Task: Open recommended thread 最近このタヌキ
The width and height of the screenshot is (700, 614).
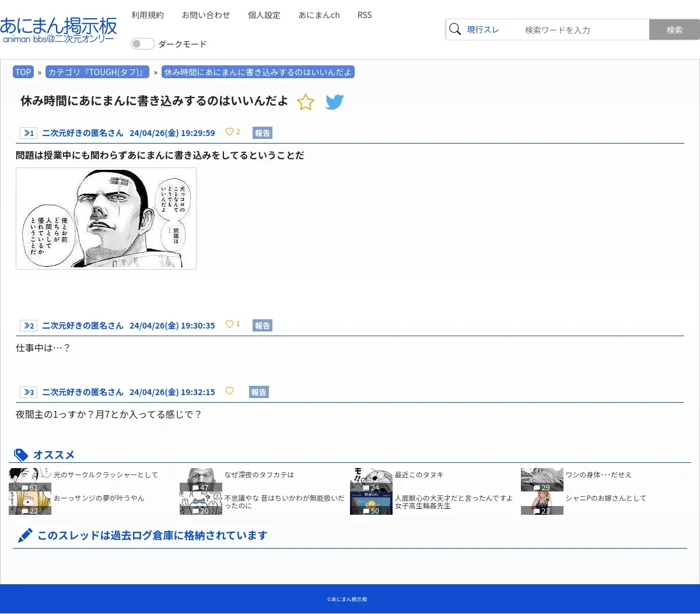Action: pyautogui.click(x=419, y=475)
